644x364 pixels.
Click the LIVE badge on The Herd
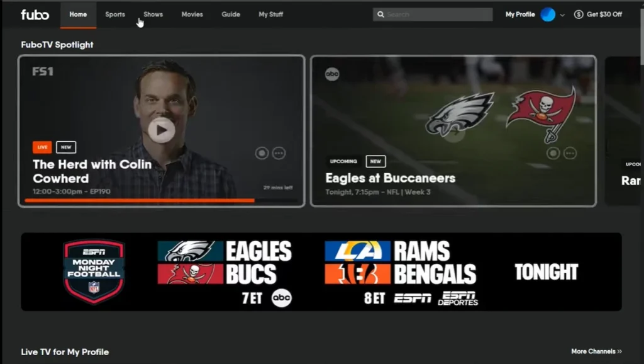pos(42,147)
